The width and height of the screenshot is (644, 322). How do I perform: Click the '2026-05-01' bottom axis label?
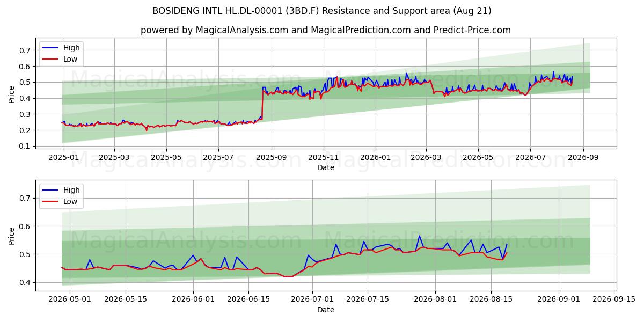click(x=70, y=300)
